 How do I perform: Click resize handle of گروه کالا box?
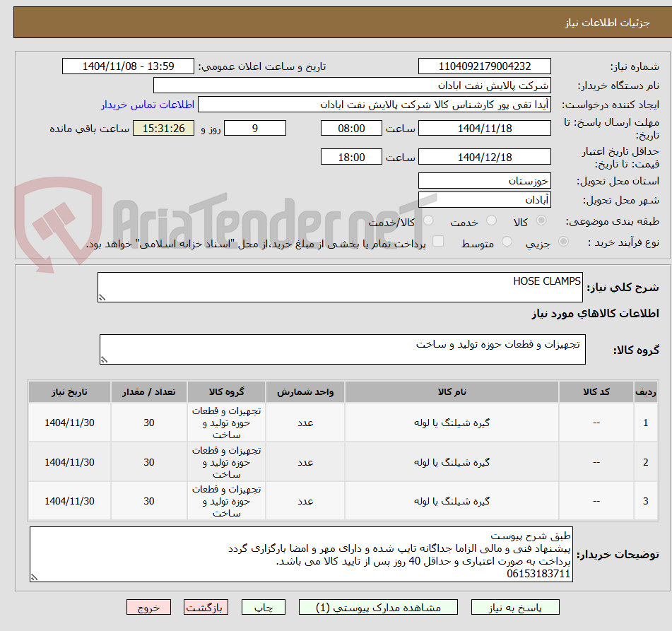[x=105, y=358]
